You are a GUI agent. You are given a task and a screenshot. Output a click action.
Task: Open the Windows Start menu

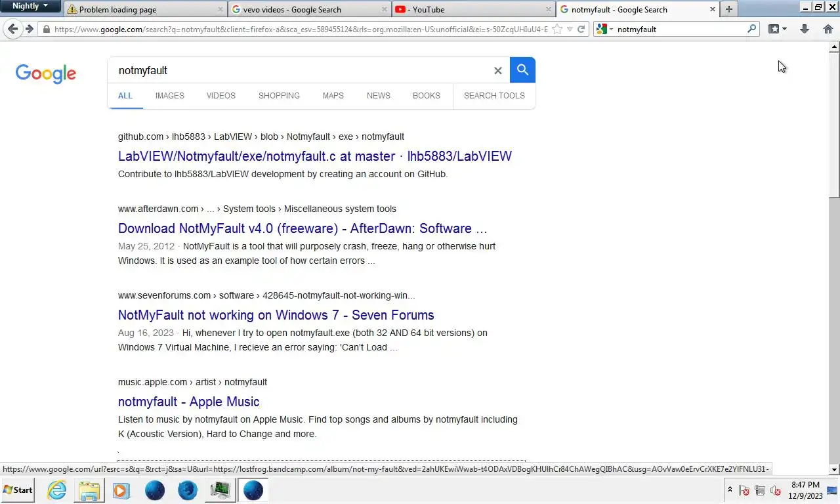tap(18, 490)
